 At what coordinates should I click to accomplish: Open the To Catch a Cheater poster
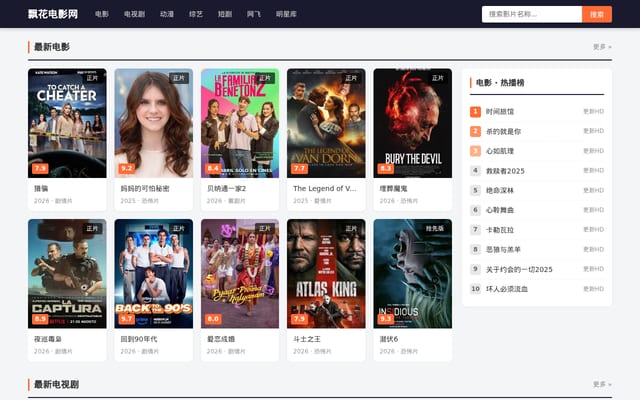pyautogui.click(x=67, y=123)
